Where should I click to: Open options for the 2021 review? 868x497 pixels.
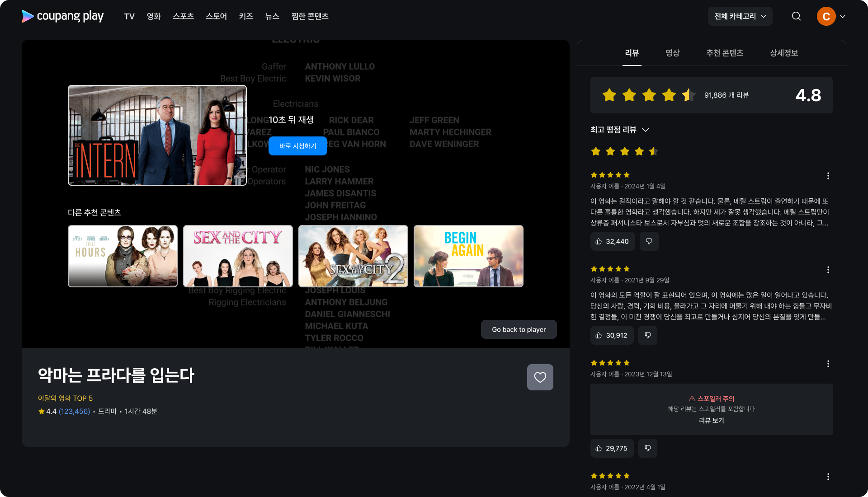828,270
